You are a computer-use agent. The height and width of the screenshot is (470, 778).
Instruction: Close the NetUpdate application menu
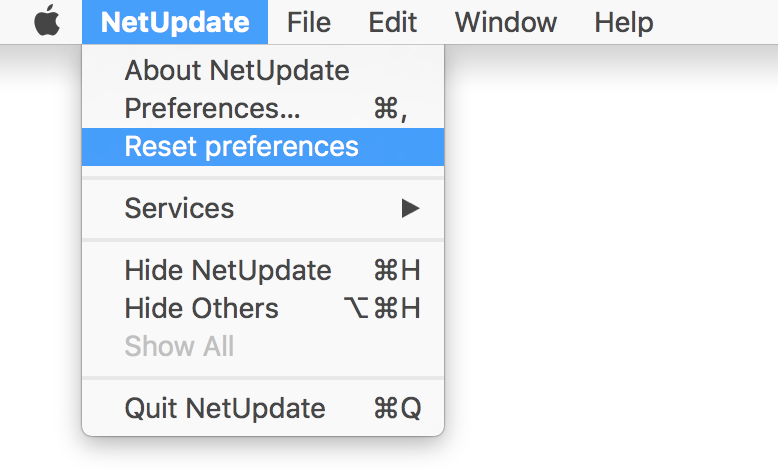click(x=175, y=22)
